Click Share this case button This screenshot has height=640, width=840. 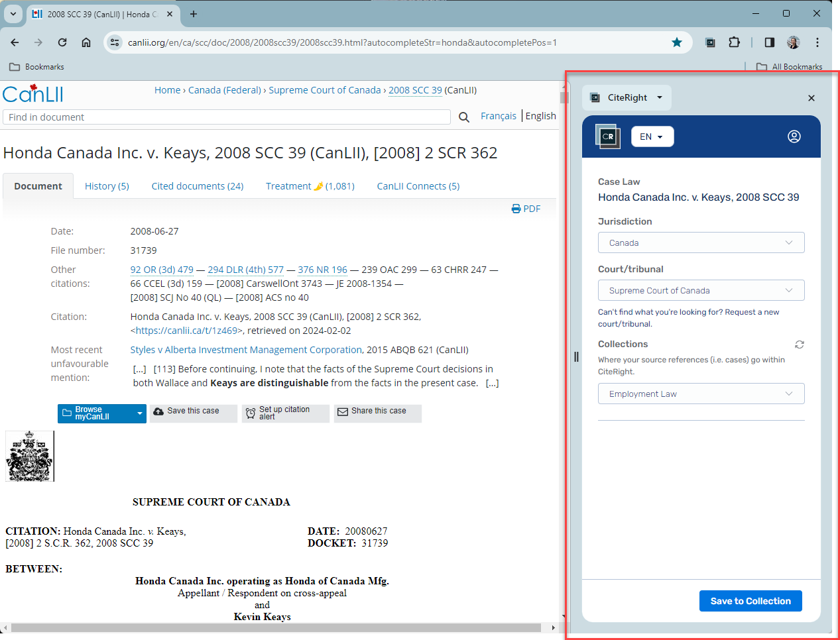point(378,413)
